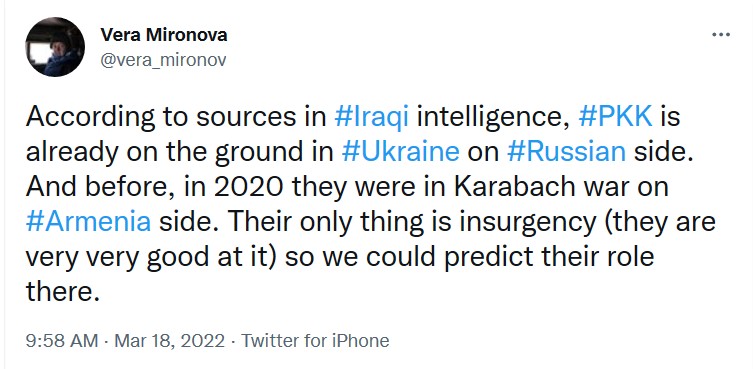Image resolution: width=753 pixels, height=369 pixels.
Task: View the #Armenia hashtag feed
Action: pos(88,222)
